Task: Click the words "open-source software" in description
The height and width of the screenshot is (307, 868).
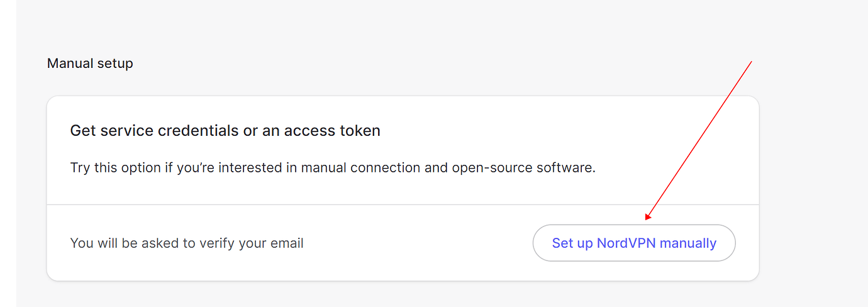Action: click(x=523, y=169)
